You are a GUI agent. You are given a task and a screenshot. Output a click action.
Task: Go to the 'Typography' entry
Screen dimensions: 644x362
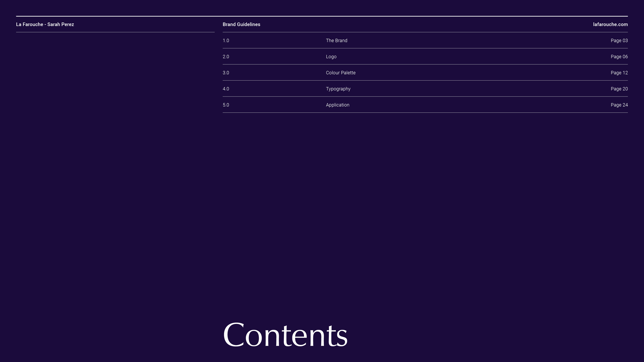(x=338, y=89)
